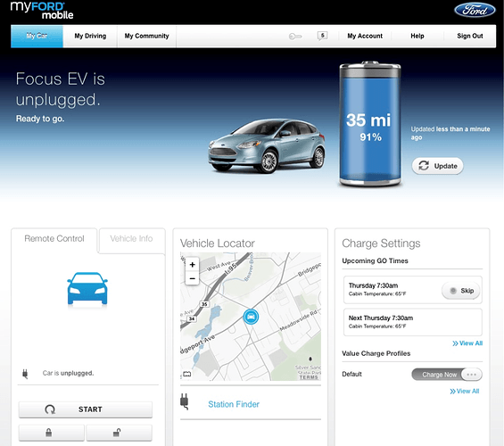Click the blue car icon in Remote Control

point(87,288)
